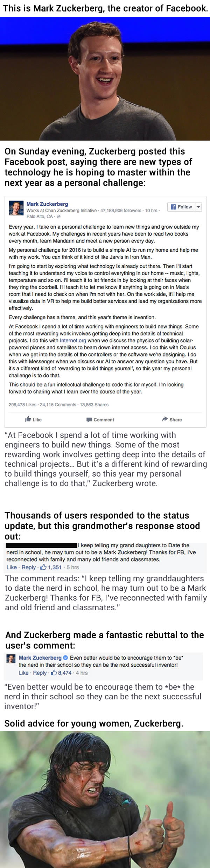View the 296,478 Likes count
210x868 pixels.
coord(22,405)
